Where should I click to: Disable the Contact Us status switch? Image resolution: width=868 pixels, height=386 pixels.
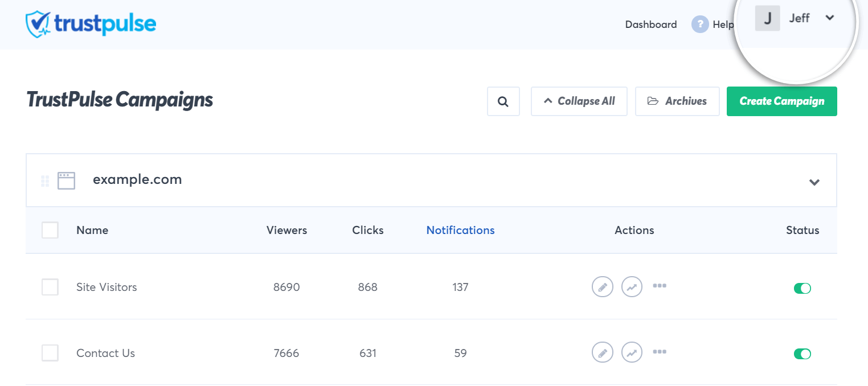pyautogui.click(x=803, y=354)
